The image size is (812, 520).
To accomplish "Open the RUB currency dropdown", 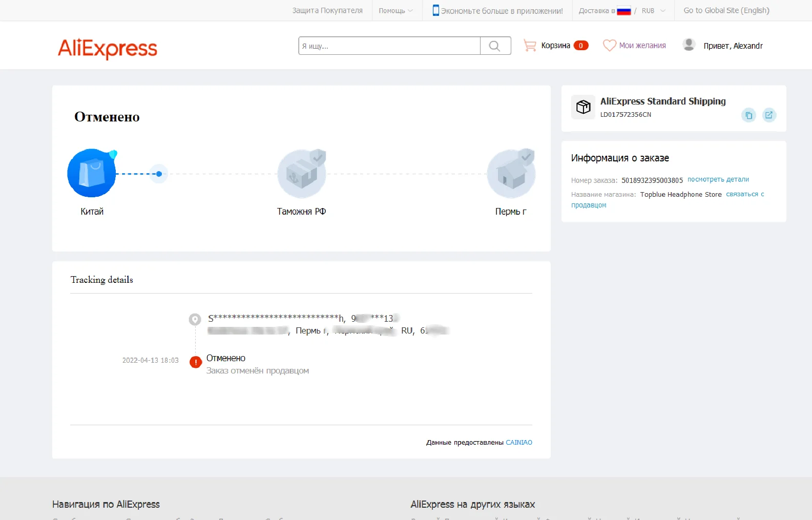I will coord(654,11).
